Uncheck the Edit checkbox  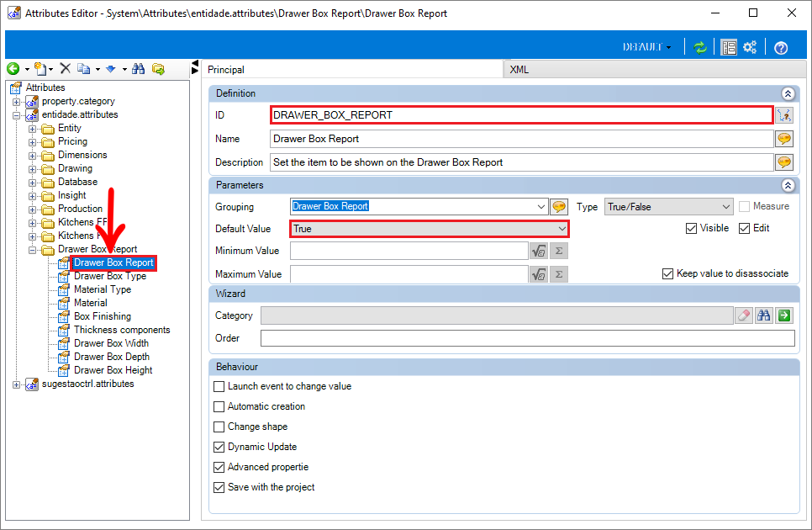pos(744,228)
